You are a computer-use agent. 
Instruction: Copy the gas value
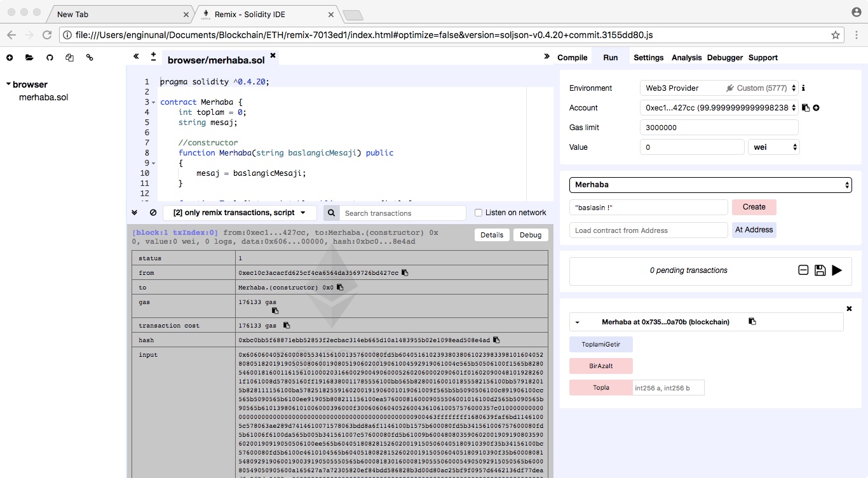pyautogui.click(x=275, y=310)
